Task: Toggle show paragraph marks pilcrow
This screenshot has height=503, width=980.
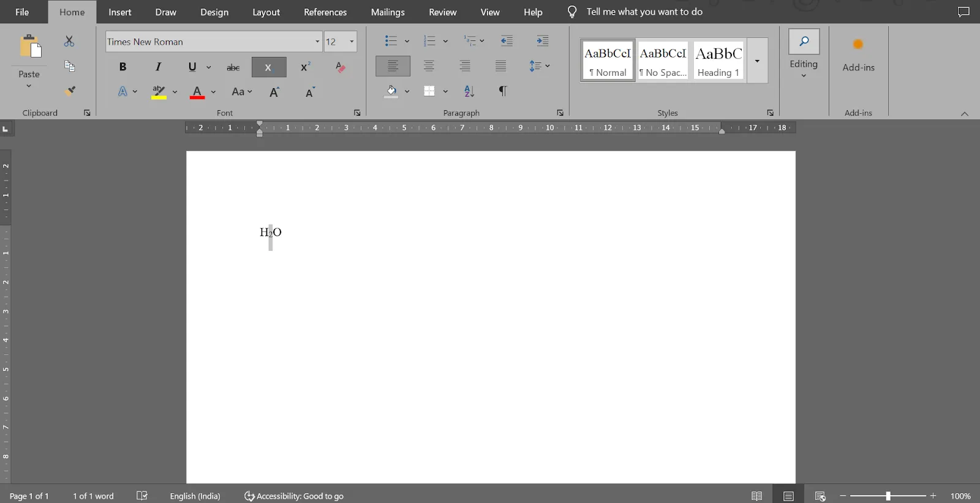Action: click(503, 91)
